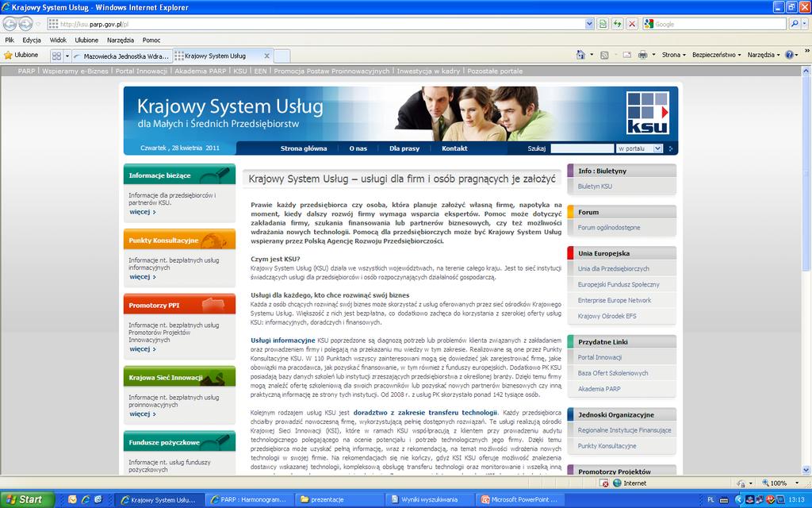Click the Home icon in command bar

point(580,55)
